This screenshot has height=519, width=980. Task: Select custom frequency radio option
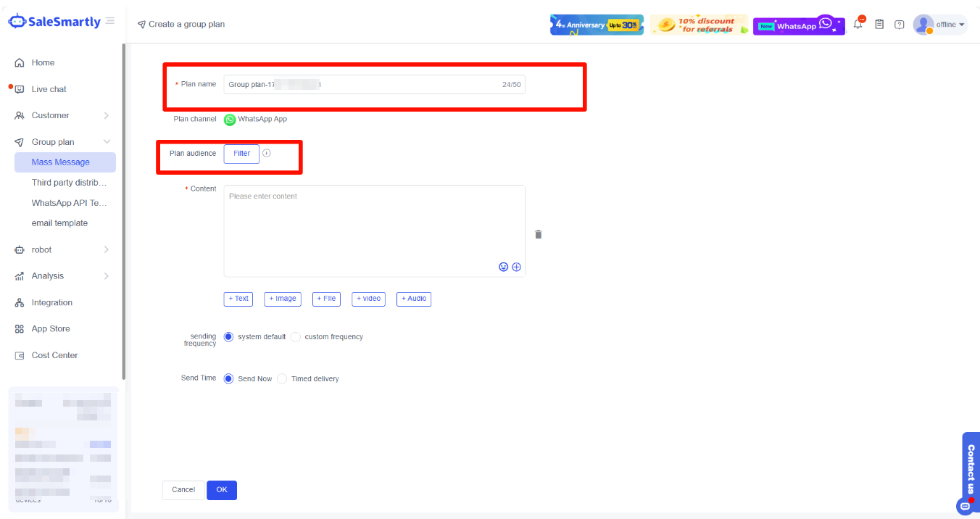pos(296,337)
